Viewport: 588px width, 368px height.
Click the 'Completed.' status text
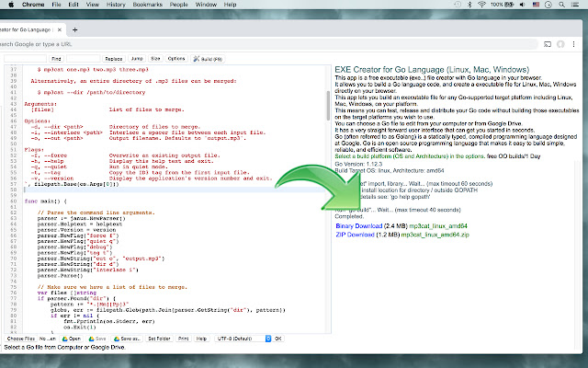coord(349,216)
